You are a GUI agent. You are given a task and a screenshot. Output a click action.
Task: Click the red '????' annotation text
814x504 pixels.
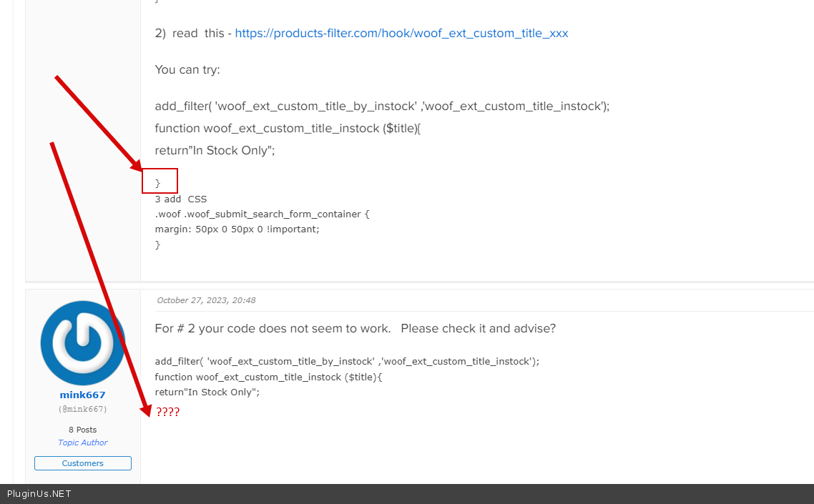[x=167, y=412]
